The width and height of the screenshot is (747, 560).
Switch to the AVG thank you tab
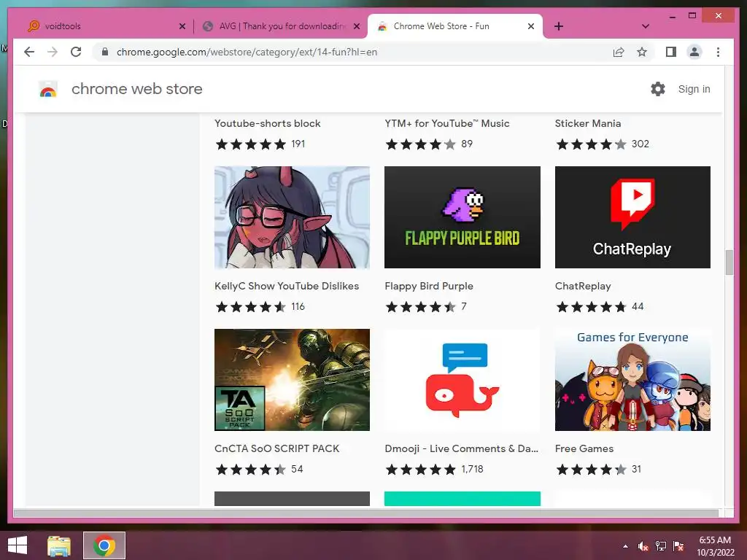[x=281, y=26]
